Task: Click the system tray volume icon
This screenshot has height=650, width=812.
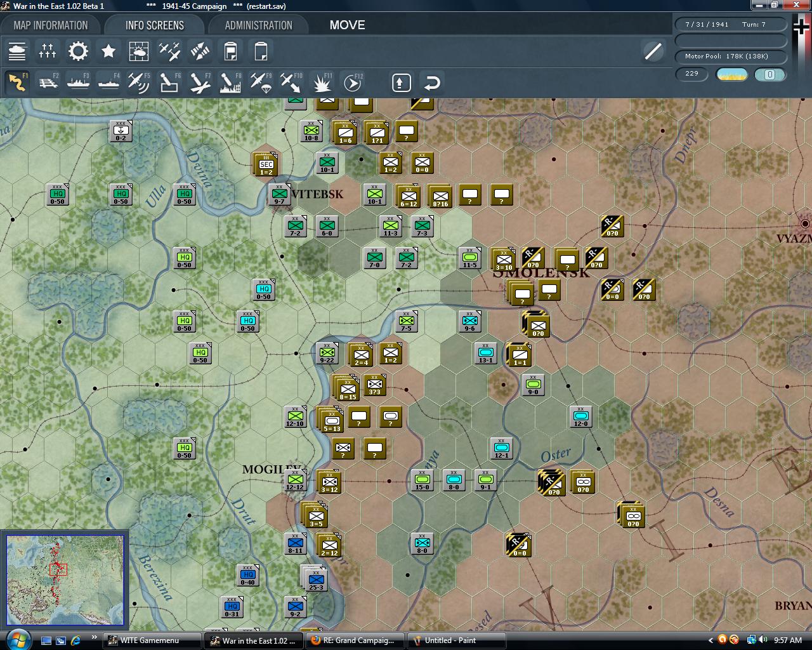Action: (x=762, y=640)
